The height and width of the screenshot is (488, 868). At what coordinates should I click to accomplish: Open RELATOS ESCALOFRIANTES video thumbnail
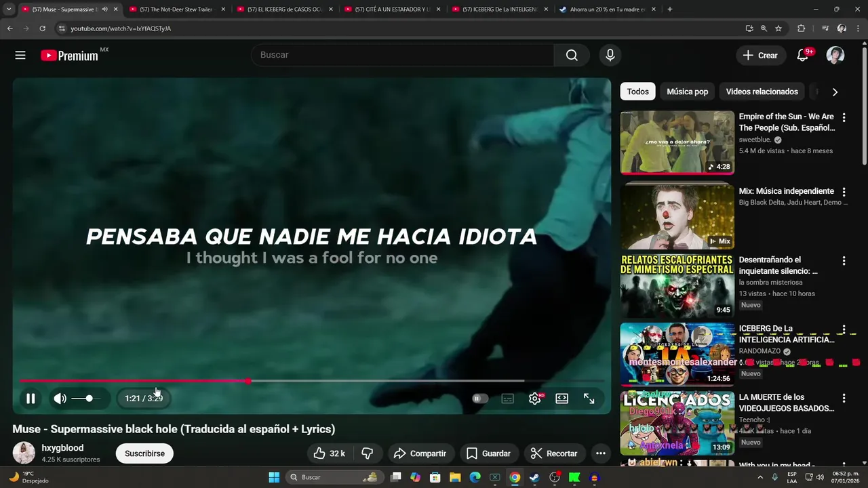click(677, 285)
